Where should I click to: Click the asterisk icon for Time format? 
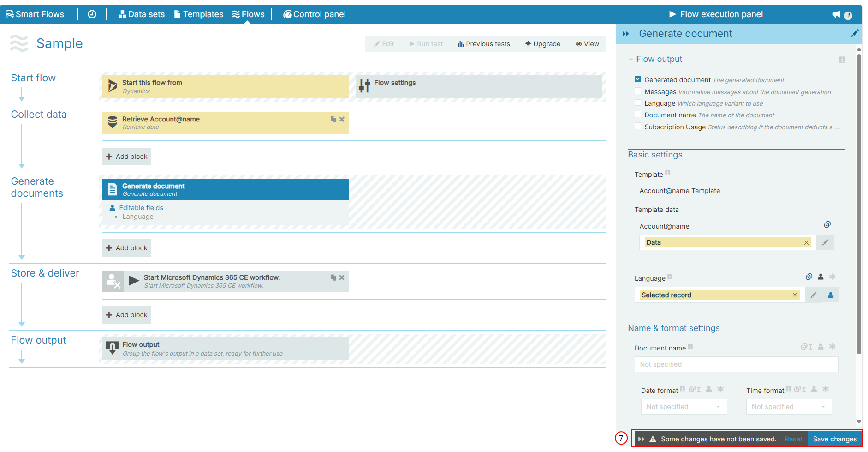click(826, 389)
